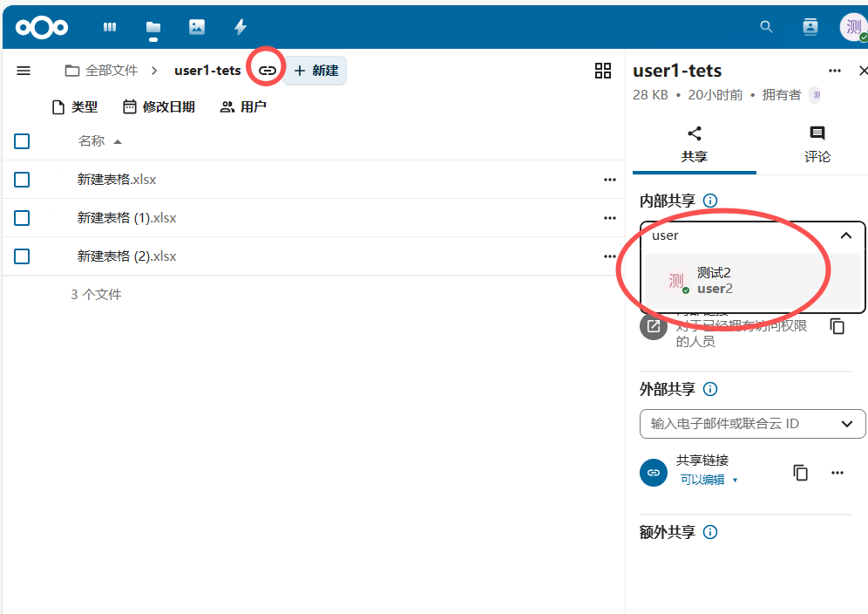Check the box for 新建表格.xlsx
Image resolution: width=868 pixels, height=614 pixels.
pyautogui.click(x=22, y=180)
